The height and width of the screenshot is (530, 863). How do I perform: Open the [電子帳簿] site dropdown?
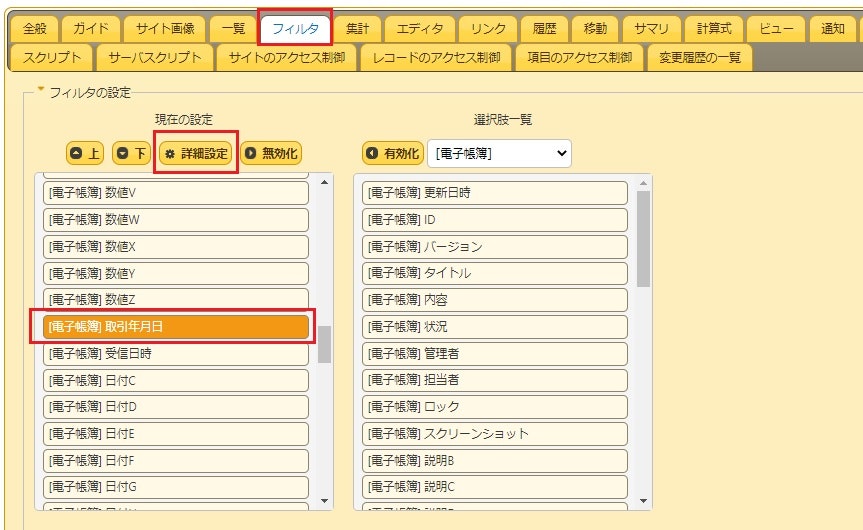[499, 153]
